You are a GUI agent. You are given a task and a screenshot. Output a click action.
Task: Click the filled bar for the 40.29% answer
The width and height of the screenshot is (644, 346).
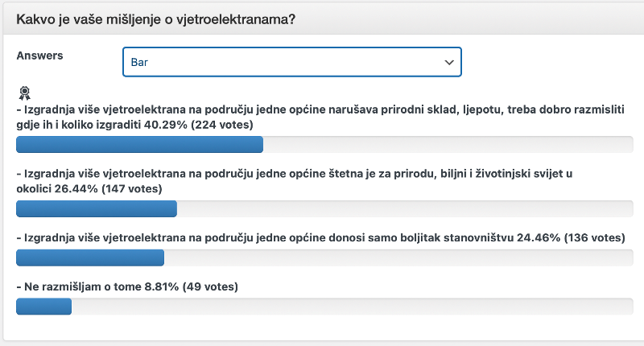(139, 145)
